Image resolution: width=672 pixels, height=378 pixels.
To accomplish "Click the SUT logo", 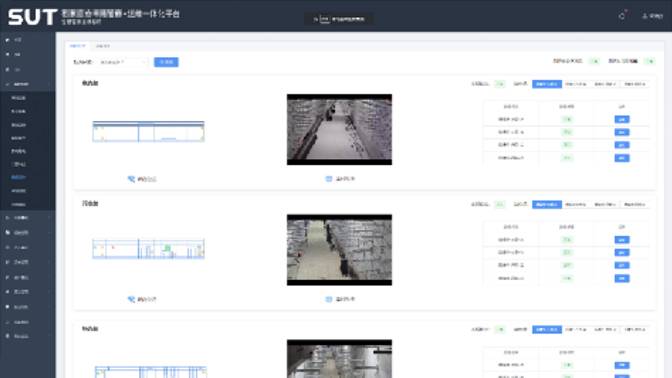I will [x=33, y=17].
